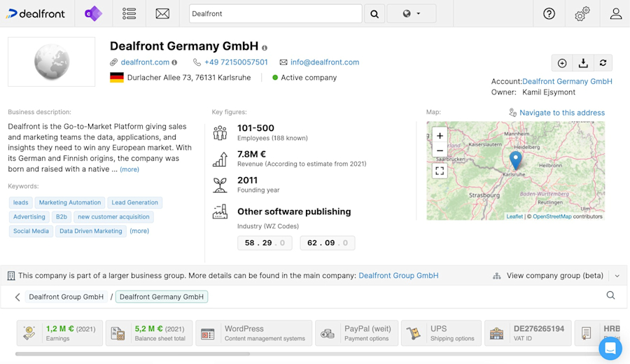The width and height of the screenshot is (630, 364).
Task: Click company group search magnifier
Action: click(x=610, y=295)
